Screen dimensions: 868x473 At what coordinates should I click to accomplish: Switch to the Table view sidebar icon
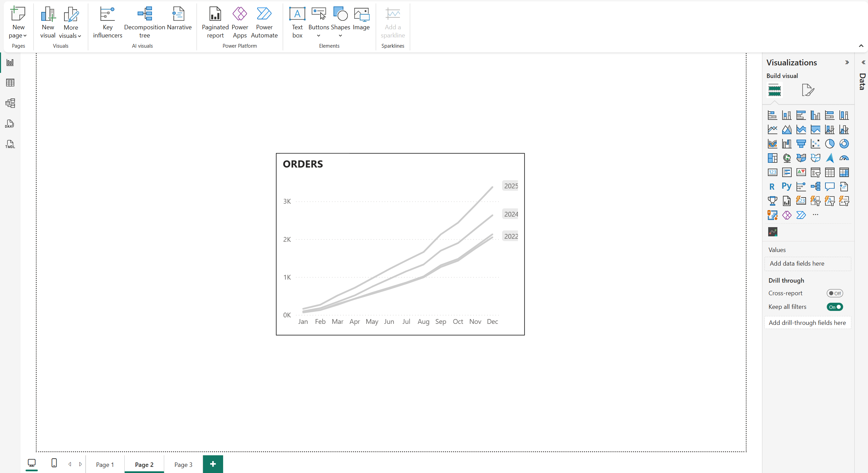(10, 83)
